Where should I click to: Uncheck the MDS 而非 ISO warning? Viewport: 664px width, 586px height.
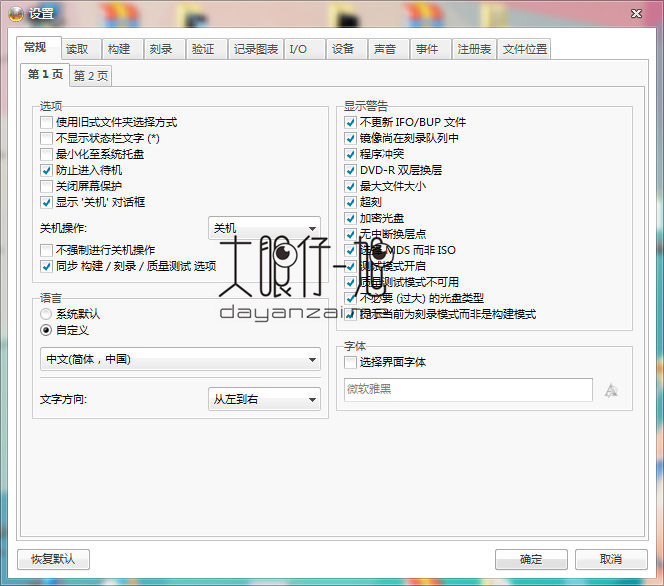(x=400, y=250)
